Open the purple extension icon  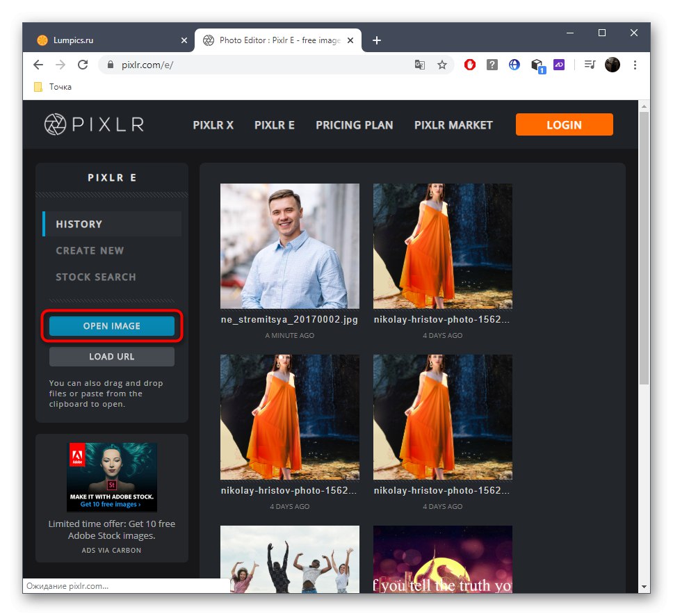[x=559, y=65]
